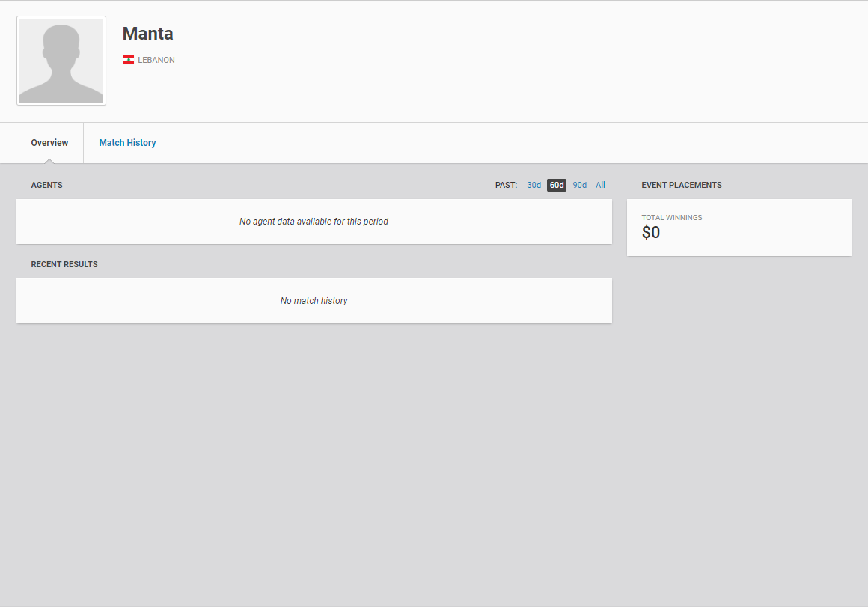Image resolution: width=868 pixels, height=607 pixels.
Task: Click the $0 winnings value
Action: click(x=651, y=232)
